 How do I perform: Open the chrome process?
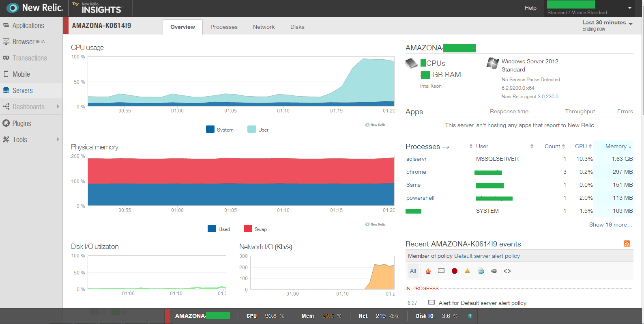coord(416,172)
